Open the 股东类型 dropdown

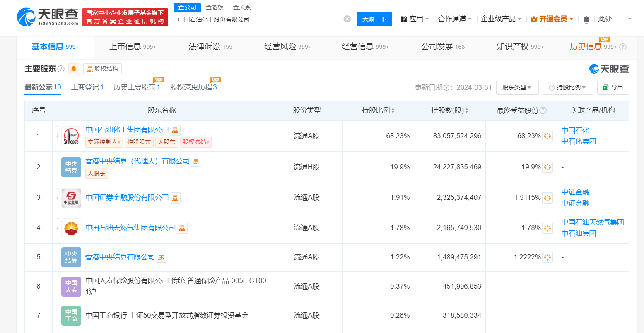click(517, 87)
